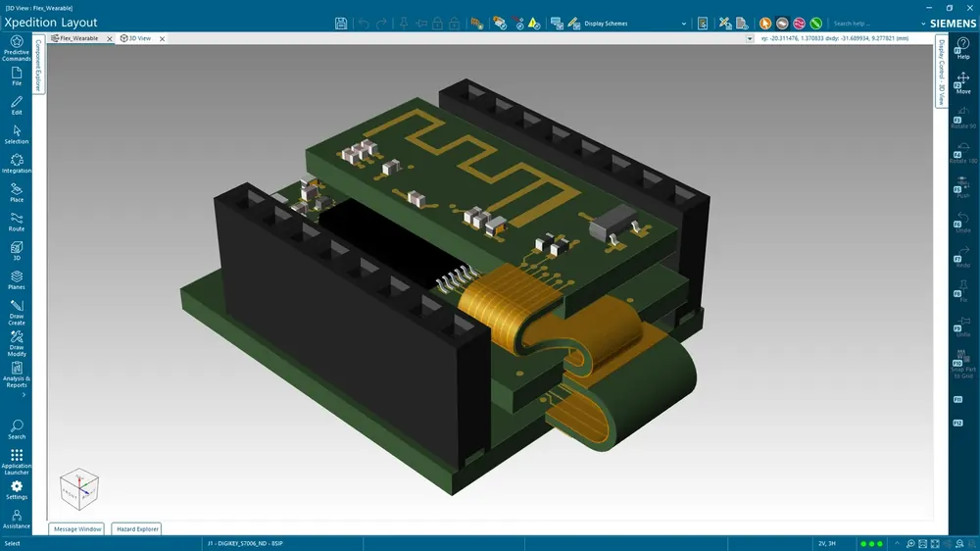Open the 3D tools in sidebar
This screenshot has width=980, height=551.
pyautogui.click(x=17, y=251)
